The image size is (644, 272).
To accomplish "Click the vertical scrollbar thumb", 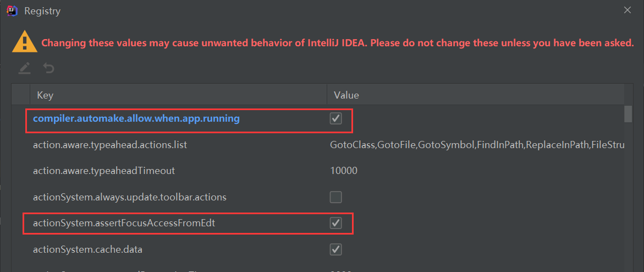I will 628,113.
